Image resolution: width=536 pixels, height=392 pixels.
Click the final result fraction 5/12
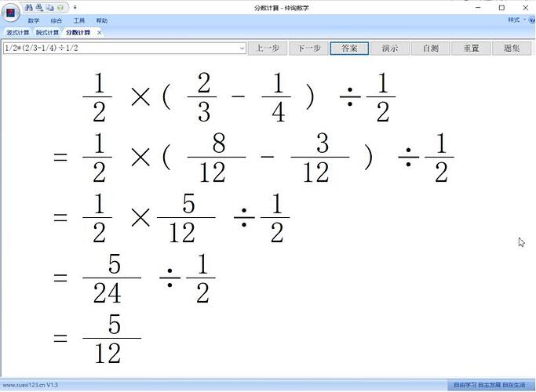click(111, 338)
